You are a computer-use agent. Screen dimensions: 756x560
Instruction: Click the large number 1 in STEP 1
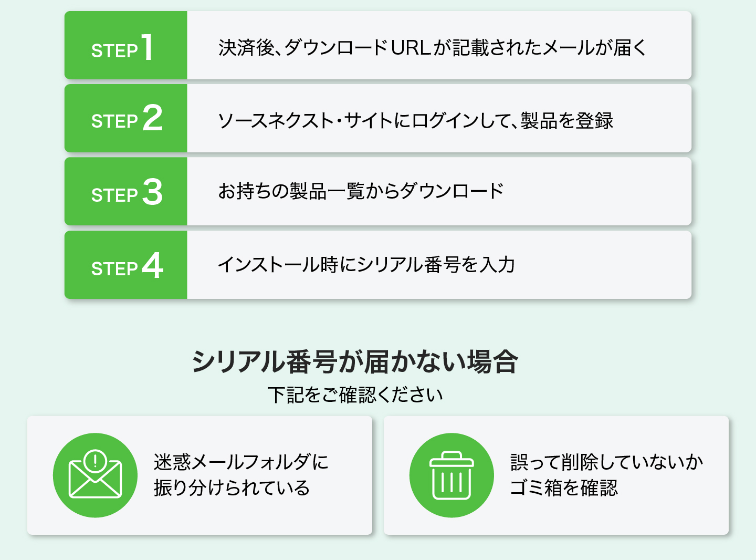click(x=148, y=47)
